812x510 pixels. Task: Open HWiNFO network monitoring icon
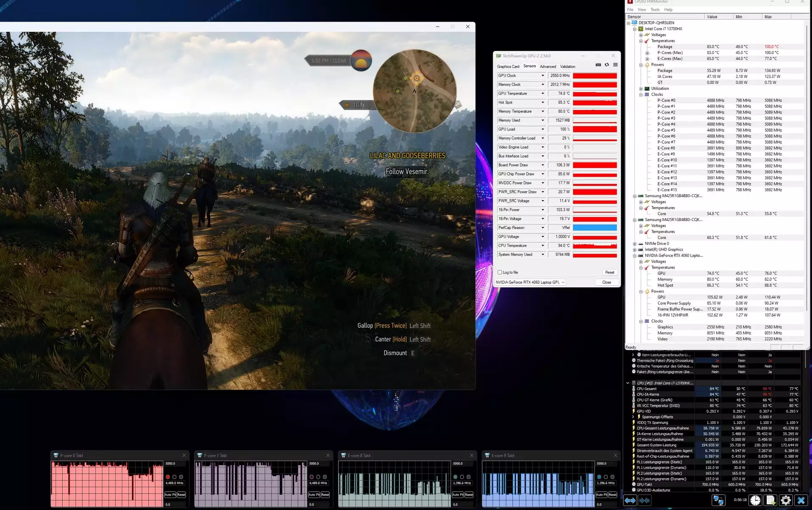[719, 501]
